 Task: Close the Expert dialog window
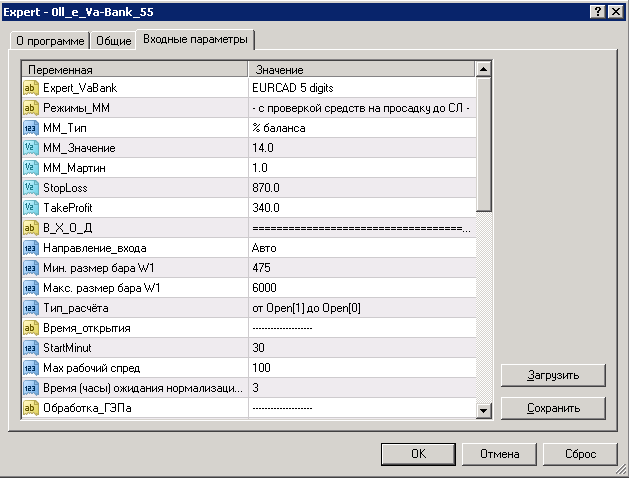point(615,12)
